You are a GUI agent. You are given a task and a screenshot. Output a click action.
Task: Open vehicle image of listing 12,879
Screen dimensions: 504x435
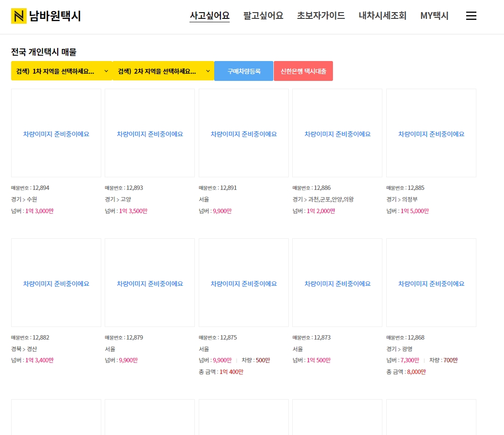[150, 283]
